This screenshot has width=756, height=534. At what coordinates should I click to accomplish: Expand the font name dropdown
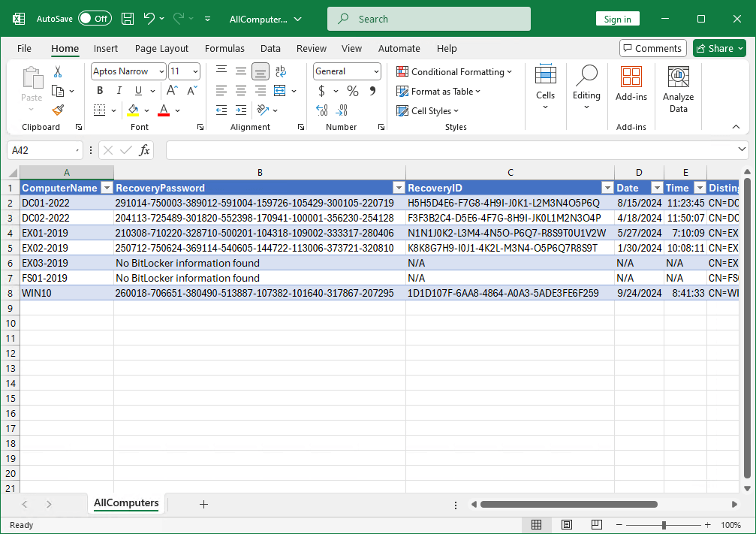pyautogui.click(x=161, y=71)
